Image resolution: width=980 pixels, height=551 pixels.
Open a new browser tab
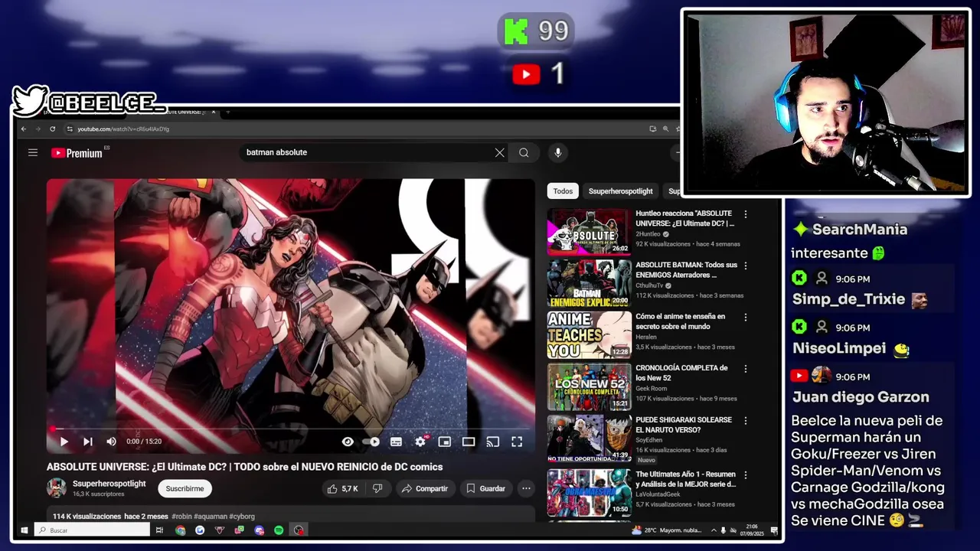(227, 112)
